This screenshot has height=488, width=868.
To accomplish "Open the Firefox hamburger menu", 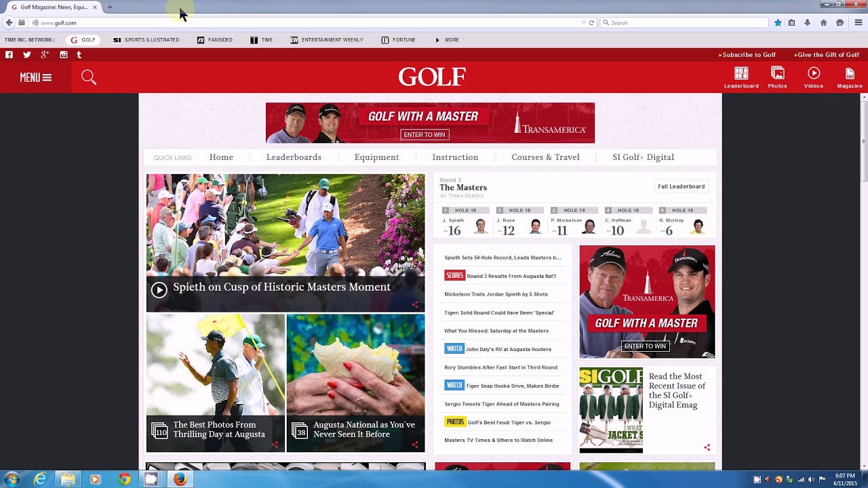I will click(858, 22).
